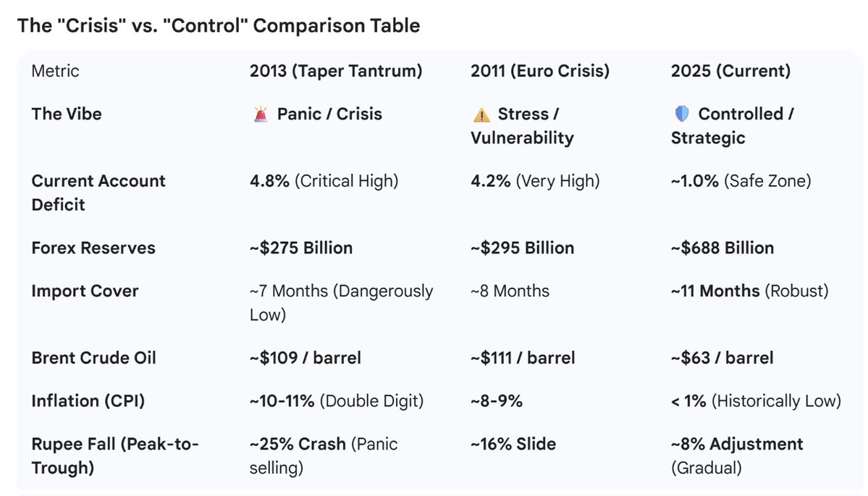
Task: Click the "Metric" column header
Action: click(56, 71)
